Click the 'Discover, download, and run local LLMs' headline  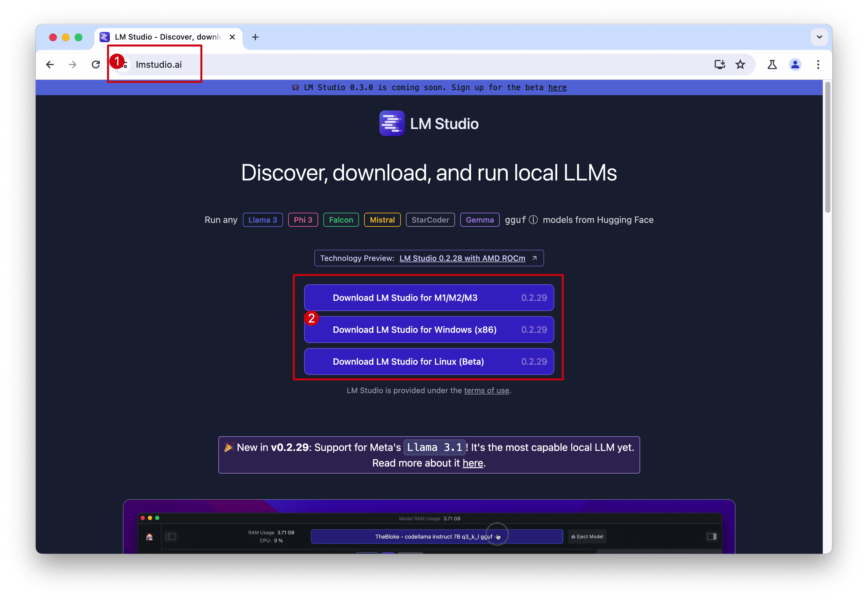429,172
